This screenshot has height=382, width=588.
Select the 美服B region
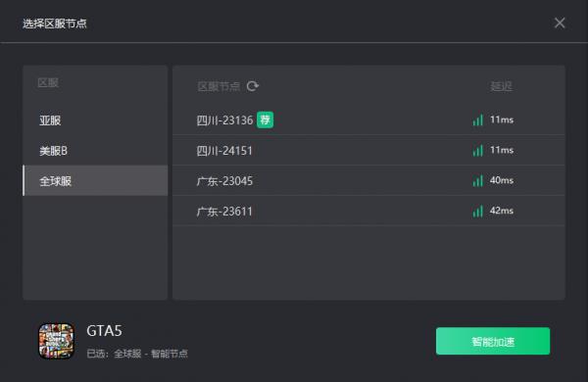tap(95, 151)
